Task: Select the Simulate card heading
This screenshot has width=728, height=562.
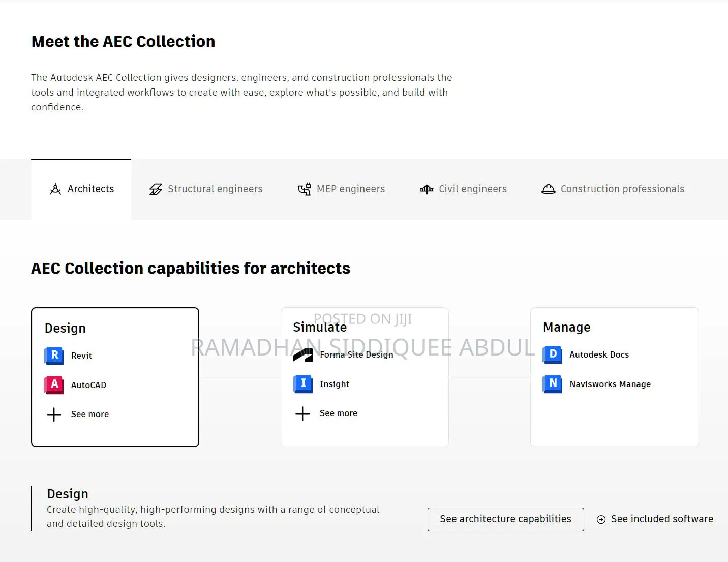Action: [x=320, y=328]
